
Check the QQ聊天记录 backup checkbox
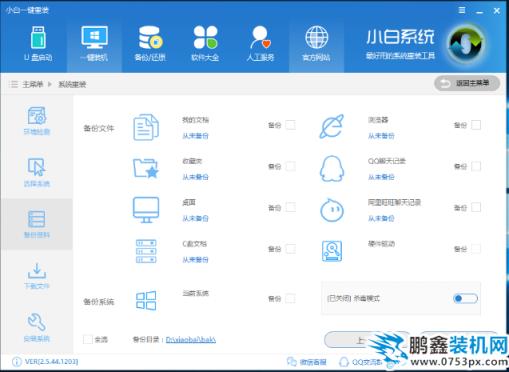tap(476, 166)
